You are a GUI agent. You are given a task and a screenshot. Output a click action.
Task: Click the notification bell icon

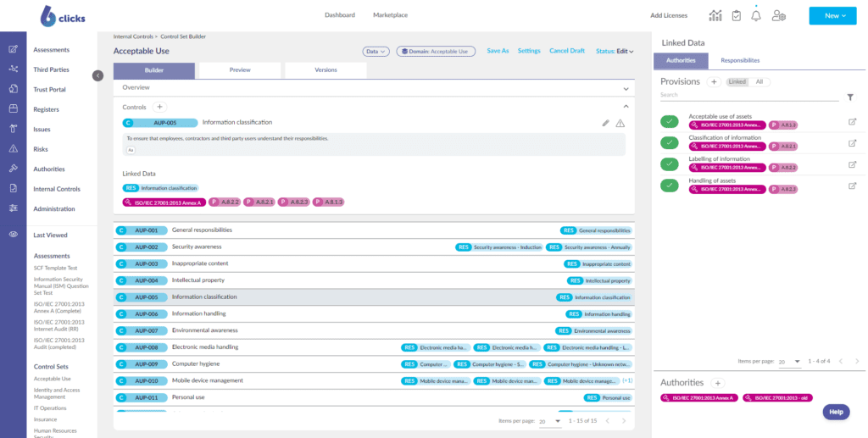point(756,15)
